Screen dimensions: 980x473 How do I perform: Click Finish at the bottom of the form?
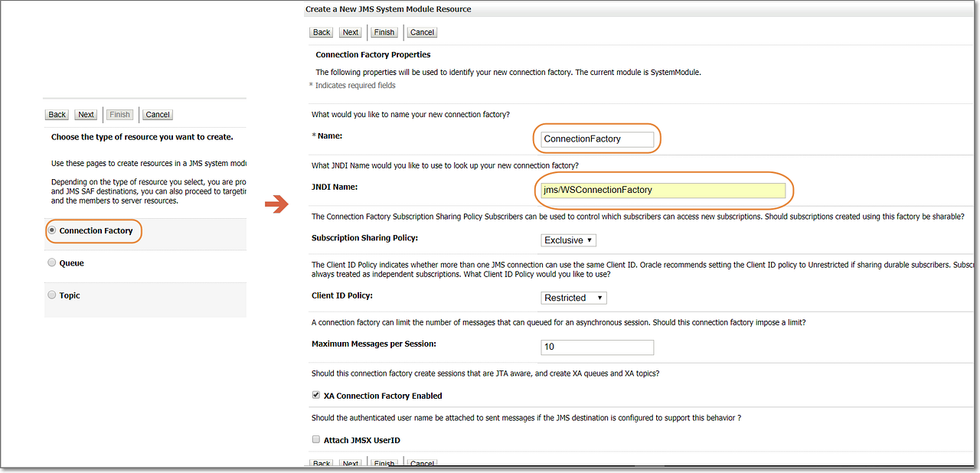pos(384,463)
